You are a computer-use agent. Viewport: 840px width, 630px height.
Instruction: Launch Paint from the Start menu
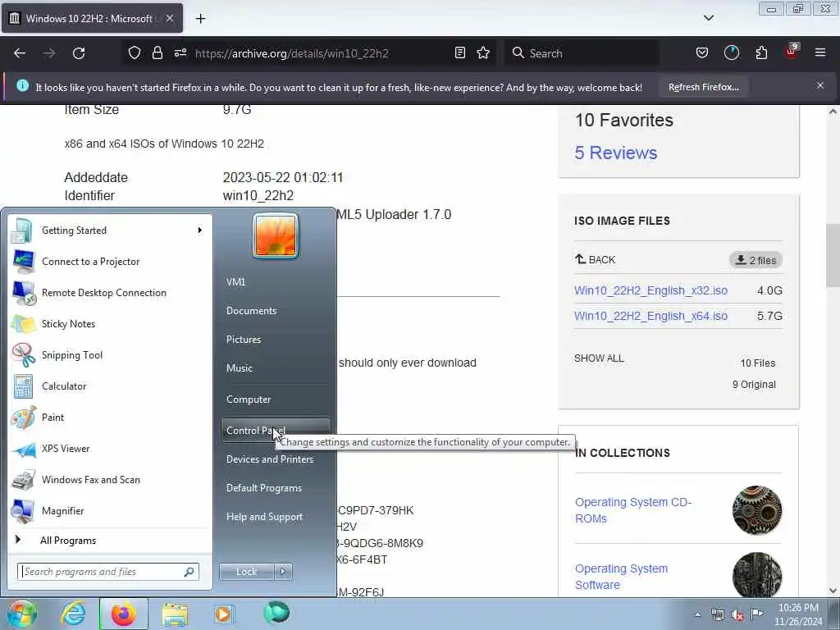(x=110, y=418)
